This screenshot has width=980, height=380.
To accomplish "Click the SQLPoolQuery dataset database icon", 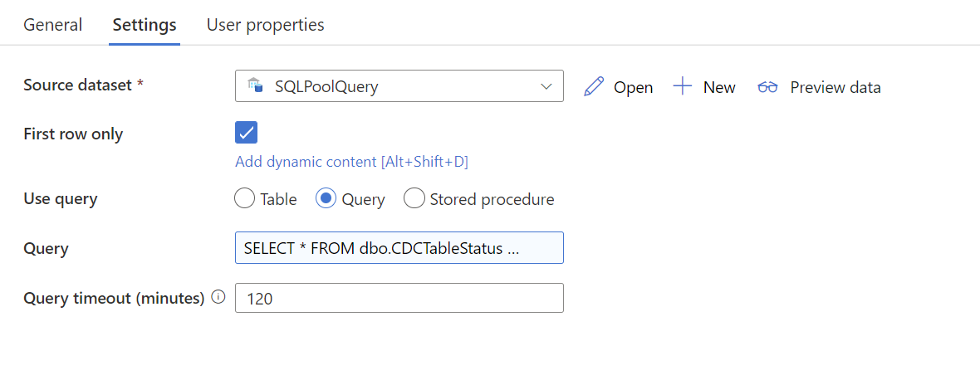I will [x=256, y=85].
